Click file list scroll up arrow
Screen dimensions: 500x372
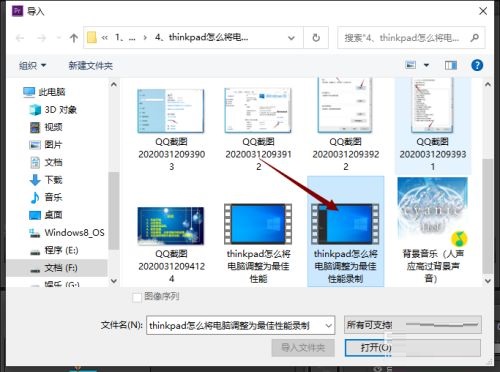click(x=488, y=84)
